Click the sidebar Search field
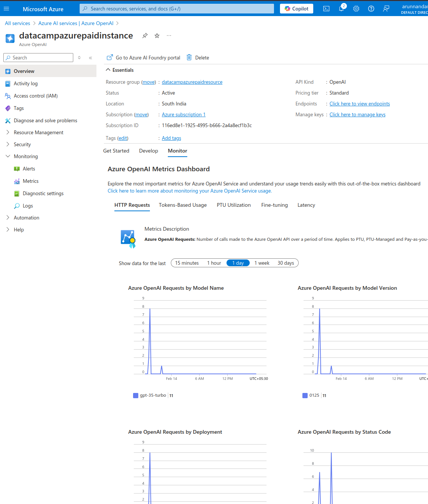Viewport: 428px width, 504px height. click(x=38, y=58)
